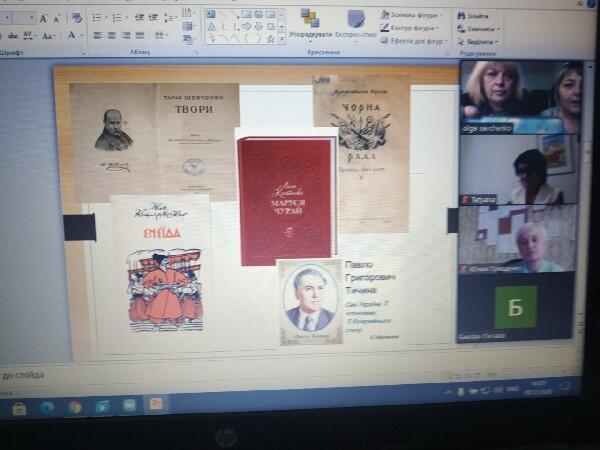Open Ефекти для фігур shape effects

(x=414, y=41)
